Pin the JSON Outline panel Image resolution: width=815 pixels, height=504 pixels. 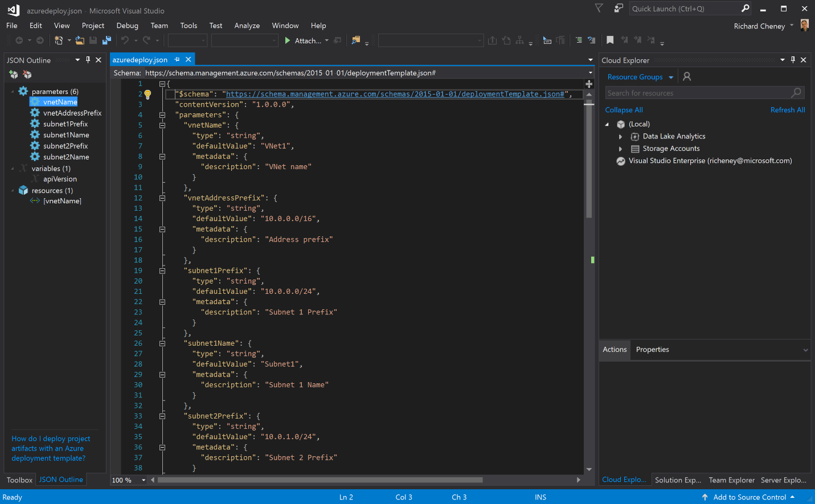(88, 60)
